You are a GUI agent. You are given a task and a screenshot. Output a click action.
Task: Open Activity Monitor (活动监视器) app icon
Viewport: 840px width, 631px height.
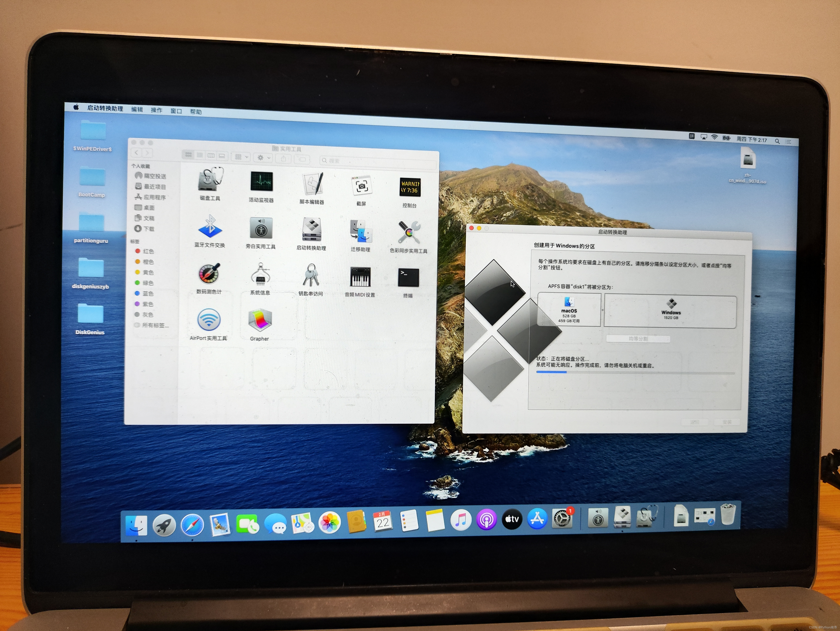[261, 181]
